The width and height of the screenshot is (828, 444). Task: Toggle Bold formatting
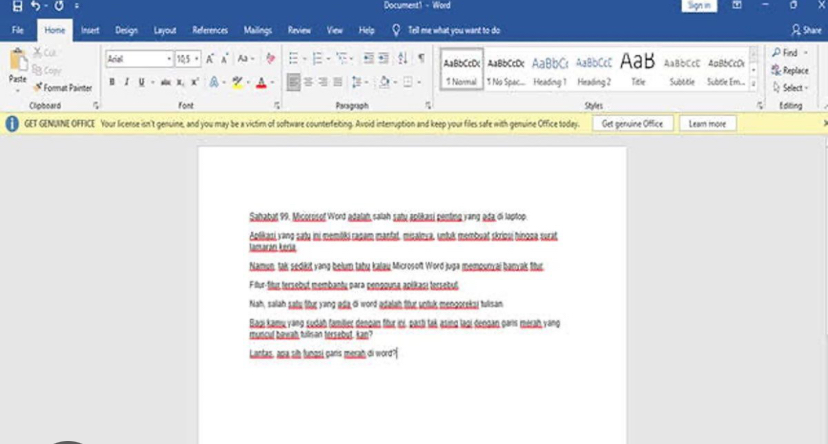[112, 82]
